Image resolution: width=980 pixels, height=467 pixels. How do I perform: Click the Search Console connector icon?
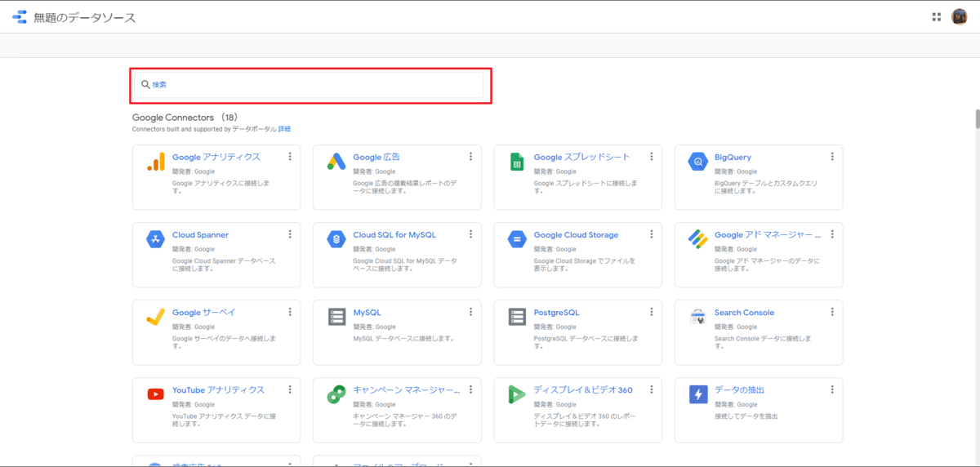tap(697, 317)
